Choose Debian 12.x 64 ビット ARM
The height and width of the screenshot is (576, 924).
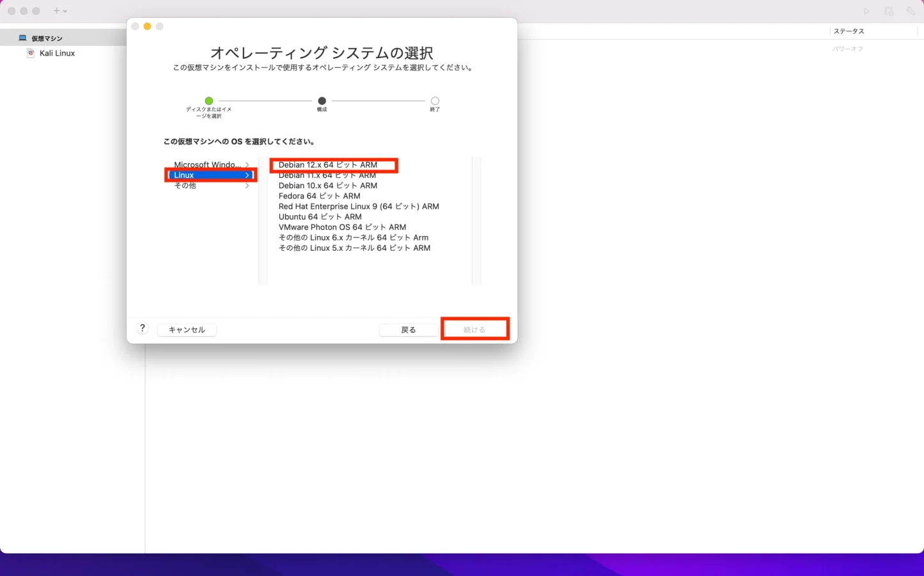click(328, 164)
